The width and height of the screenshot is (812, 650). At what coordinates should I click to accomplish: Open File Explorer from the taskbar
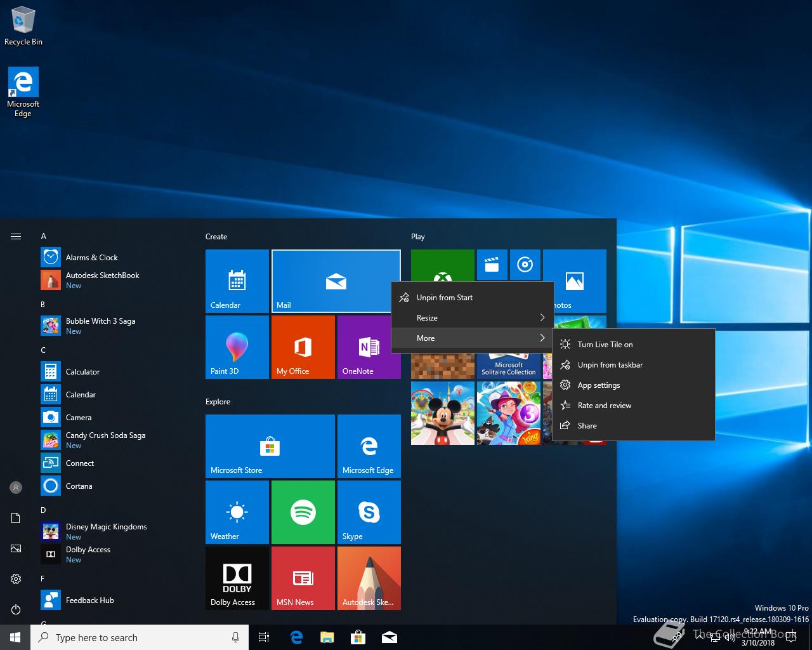coord(327,637)
